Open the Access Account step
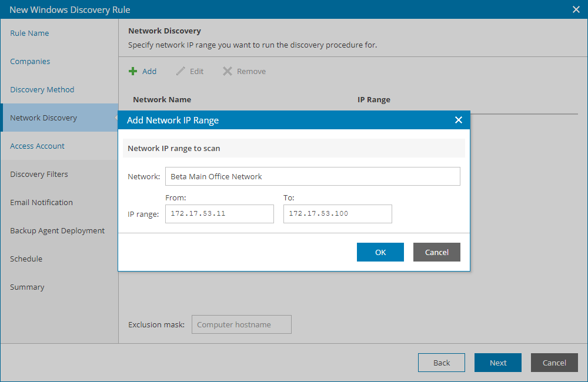 pos(36,146)
